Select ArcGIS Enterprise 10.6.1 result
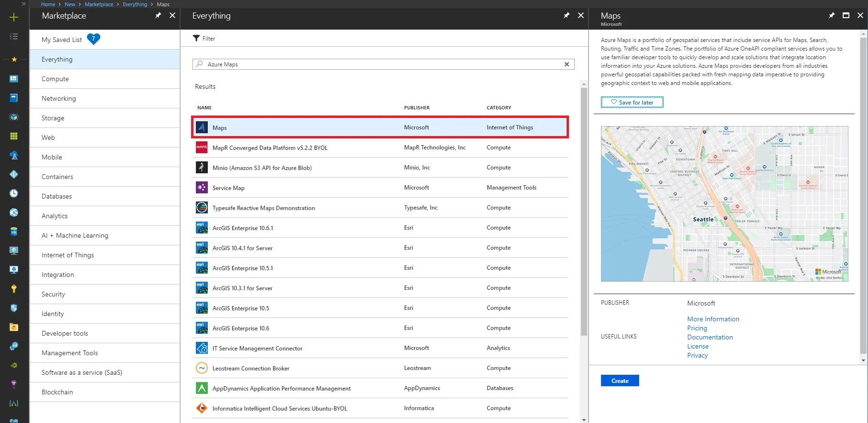 tap(380, 228)
